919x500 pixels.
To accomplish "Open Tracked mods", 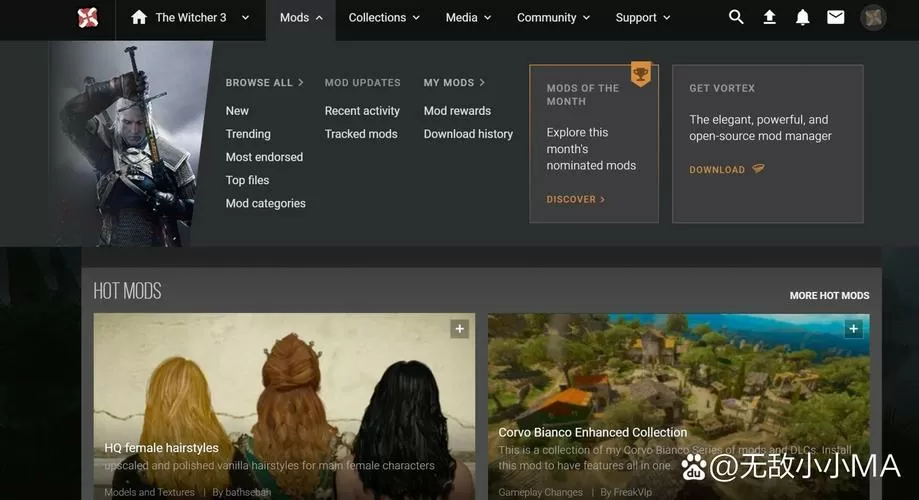I will click(x=361, y=134).
